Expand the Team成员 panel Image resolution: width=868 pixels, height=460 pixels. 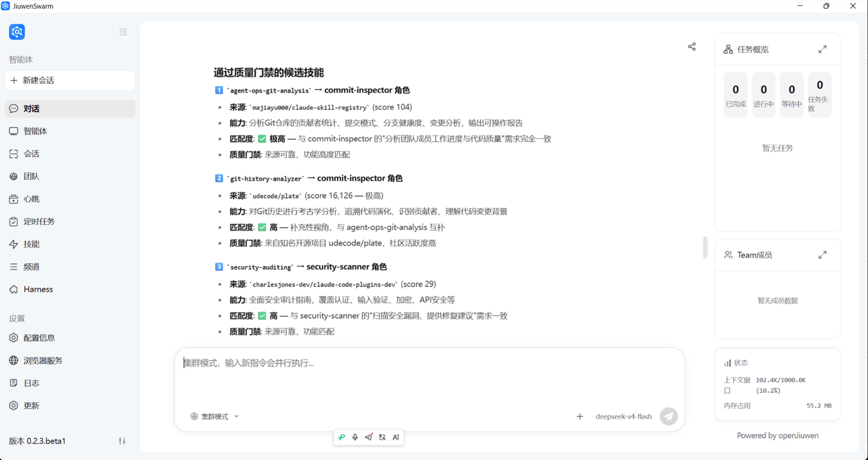coord(823,255)
